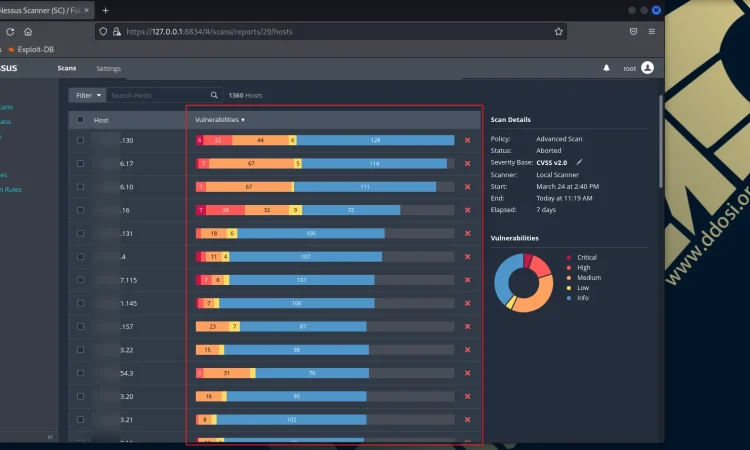Open the browser hamburger menu

651,32
